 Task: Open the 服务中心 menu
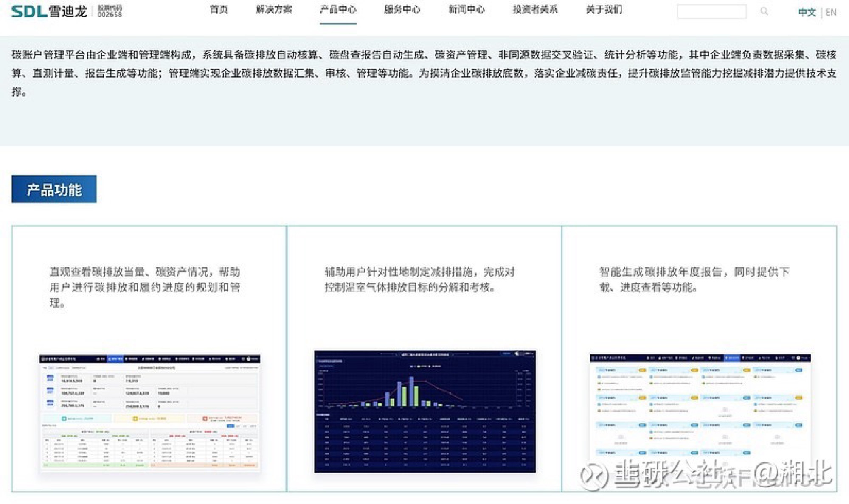tap(402, 9)
